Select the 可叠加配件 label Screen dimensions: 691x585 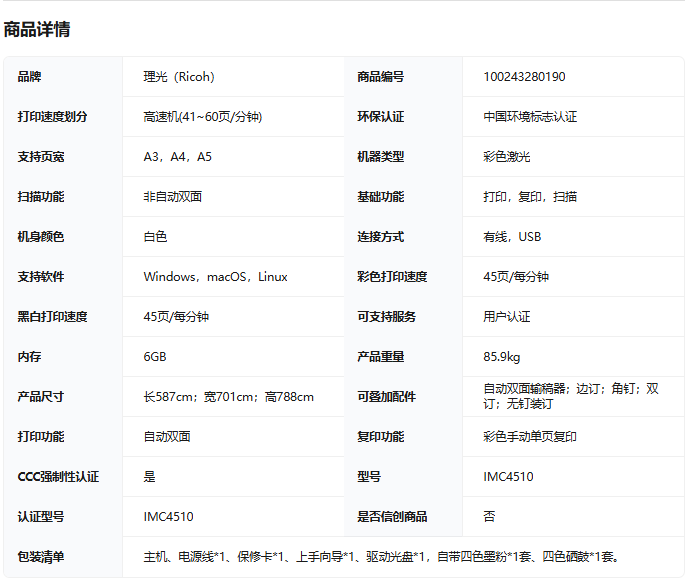(386, 397)
